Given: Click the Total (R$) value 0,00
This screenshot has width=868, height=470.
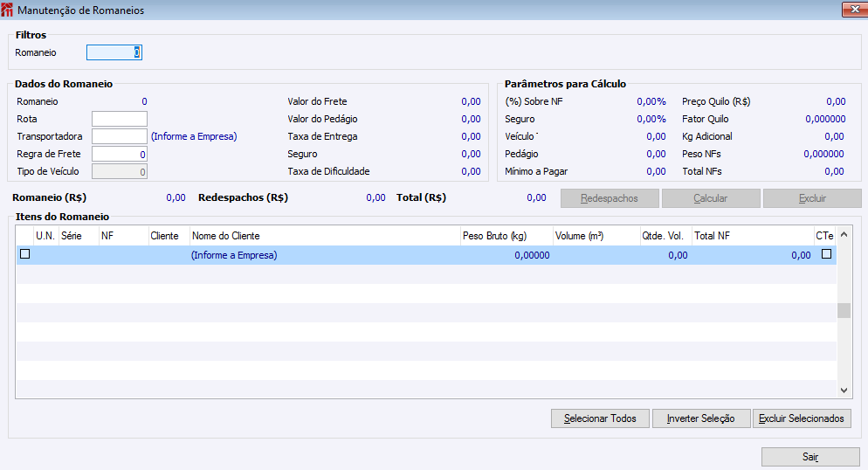Looking at the screenshot, I should (536, 197).
